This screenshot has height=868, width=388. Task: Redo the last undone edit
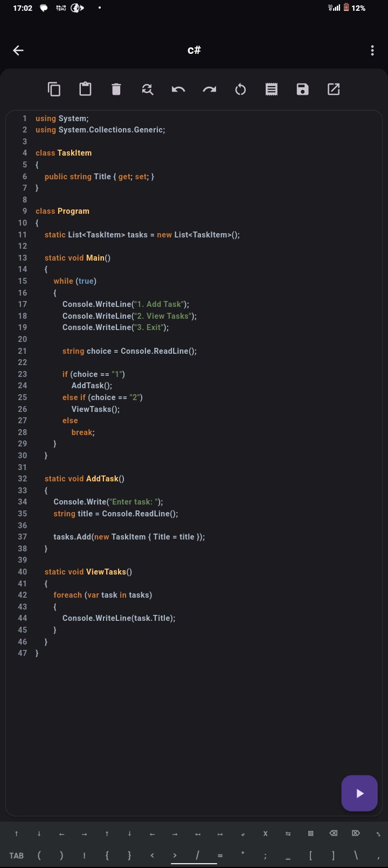point(209,89)
